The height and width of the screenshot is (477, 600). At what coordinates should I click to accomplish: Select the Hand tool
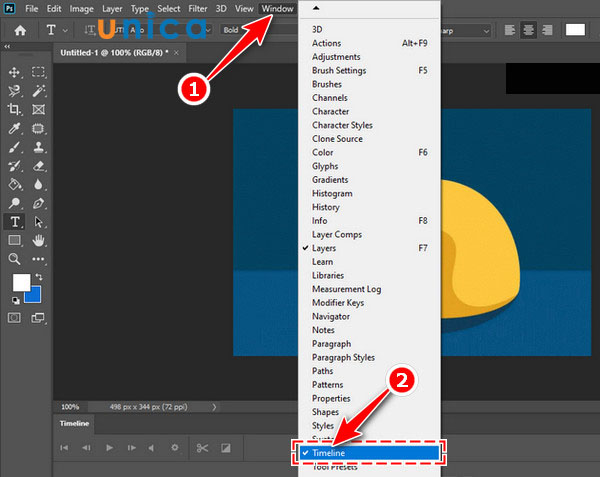tap(39, 241)
